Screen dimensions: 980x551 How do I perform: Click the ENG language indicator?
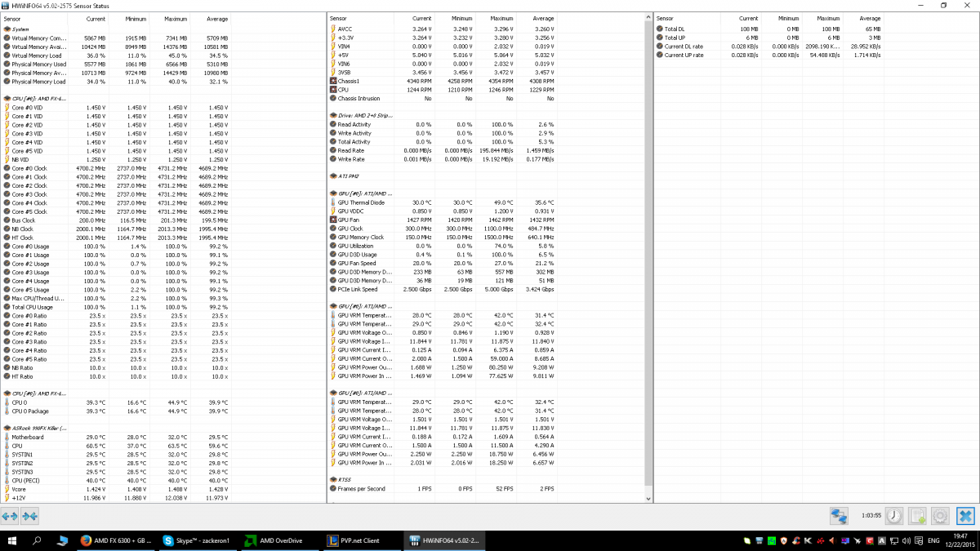coord(933,540)
